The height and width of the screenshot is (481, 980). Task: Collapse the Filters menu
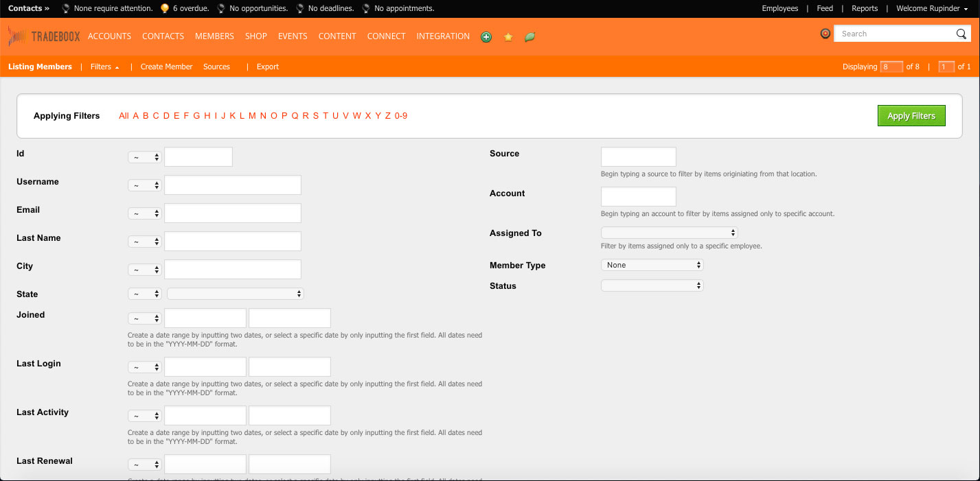click(x=105, y=67)
